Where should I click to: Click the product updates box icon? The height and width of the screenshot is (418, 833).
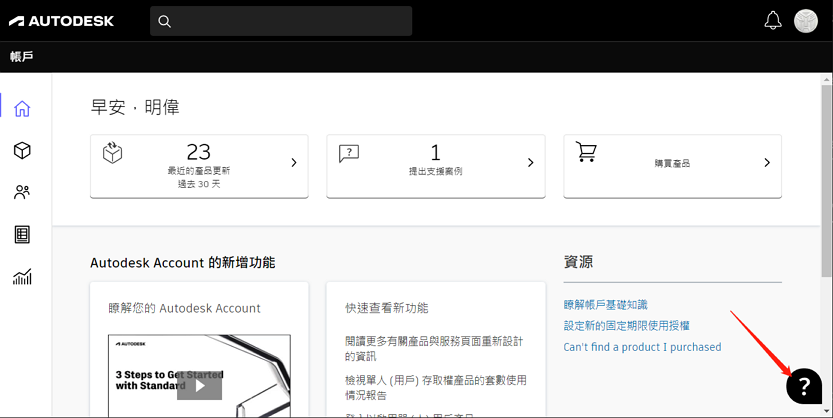point(112,152)
